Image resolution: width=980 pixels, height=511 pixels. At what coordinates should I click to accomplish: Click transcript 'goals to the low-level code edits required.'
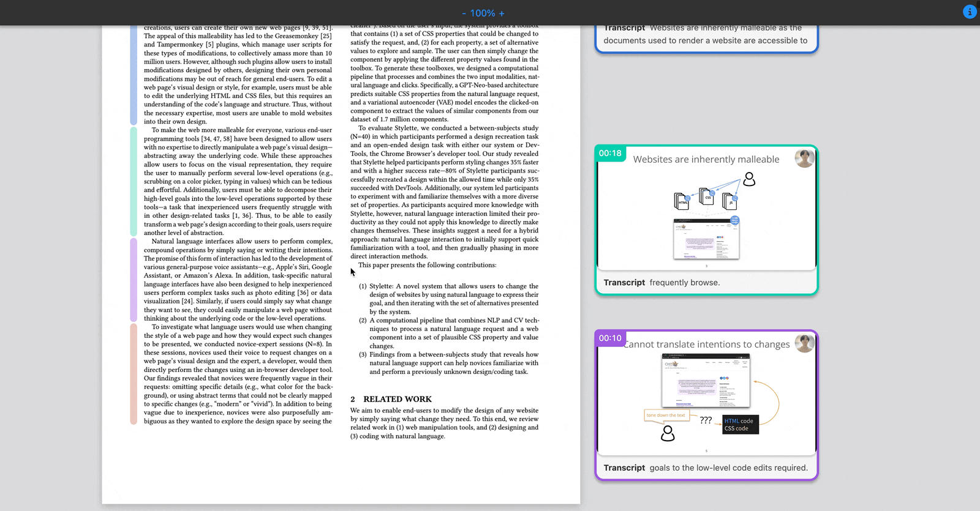pos(728,468)
